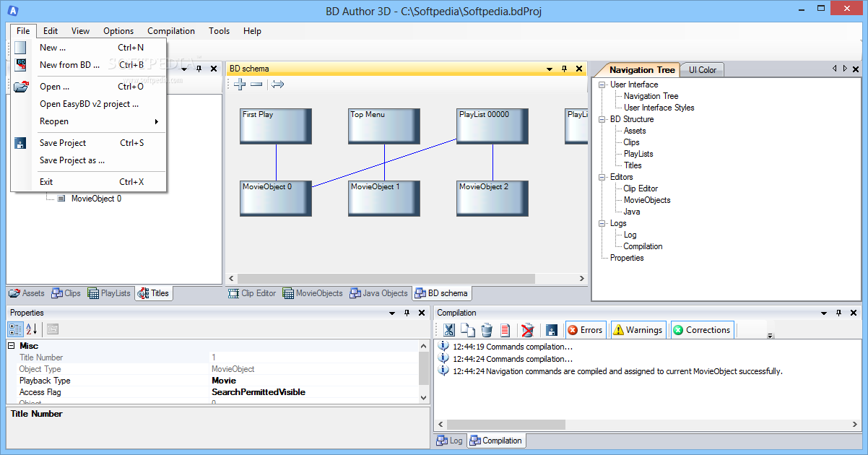The width and height of the screenshot is (868, 455).
Task: Click the Properties grid vertical scrollbar down arrow
Action: pyautogui.click(x=424, y=396)
